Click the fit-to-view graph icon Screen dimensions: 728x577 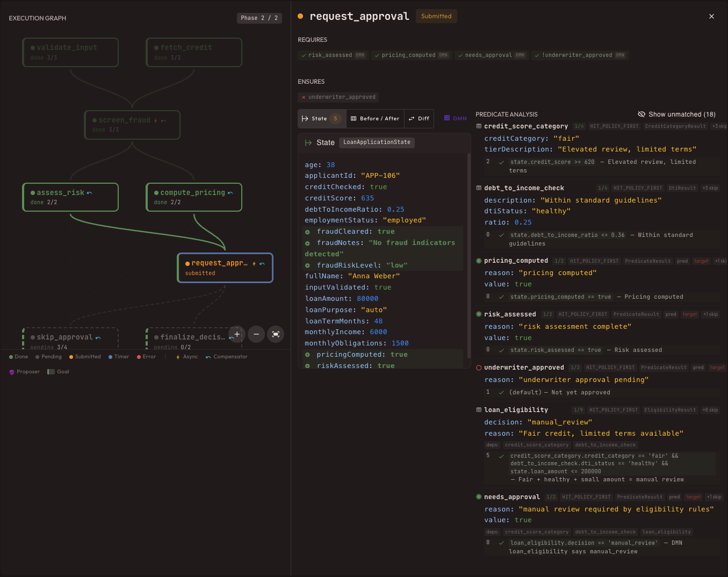coord(276,334)
